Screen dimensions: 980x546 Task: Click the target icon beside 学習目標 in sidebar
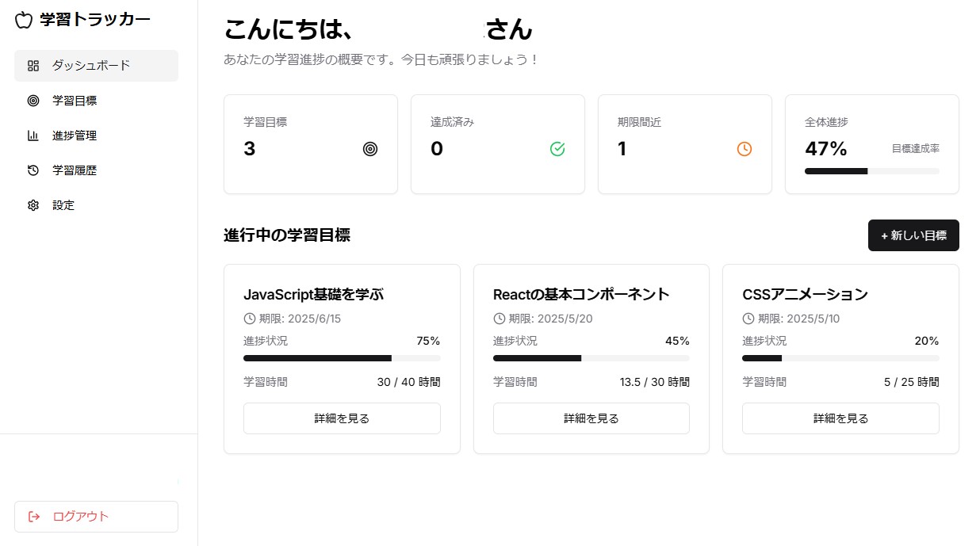click(33, 101)
